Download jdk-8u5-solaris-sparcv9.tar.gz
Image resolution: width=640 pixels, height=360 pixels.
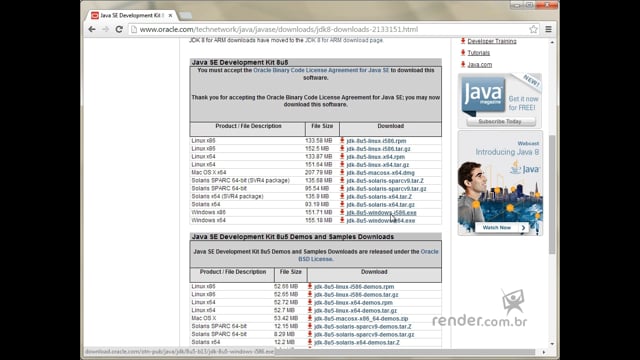(x=386, y=189)
